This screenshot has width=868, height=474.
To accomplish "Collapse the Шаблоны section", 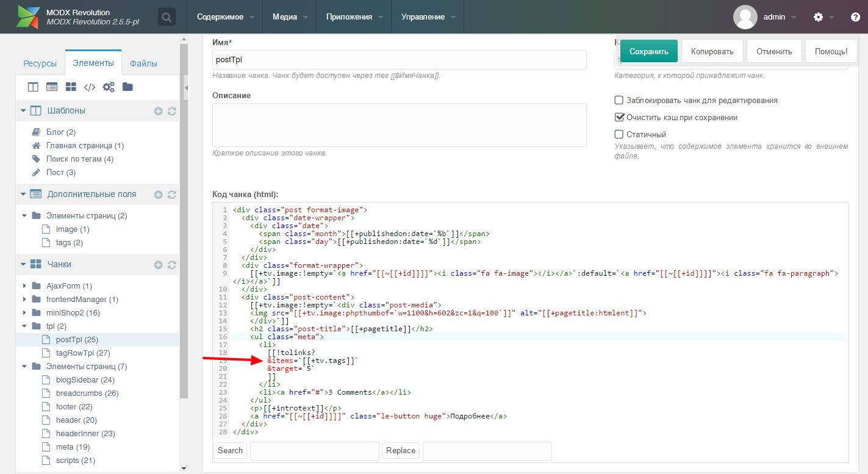I will pyautogui.click(x=23, y=111).
